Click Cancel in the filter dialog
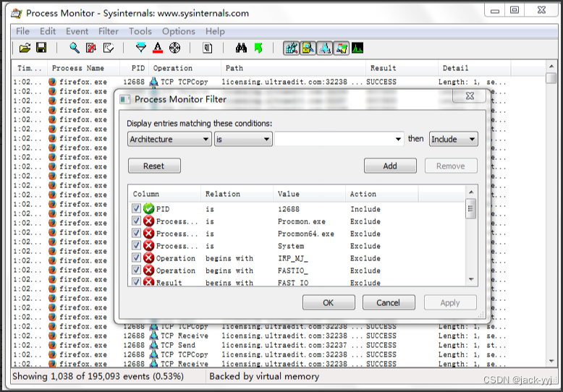This screenshot has height=392, width=563. point(389,302)
